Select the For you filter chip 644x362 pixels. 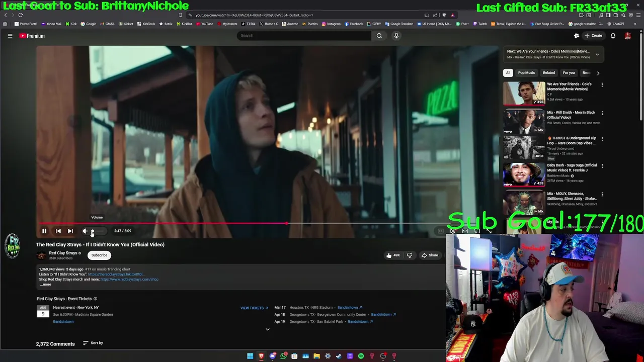tap(569, 73)
